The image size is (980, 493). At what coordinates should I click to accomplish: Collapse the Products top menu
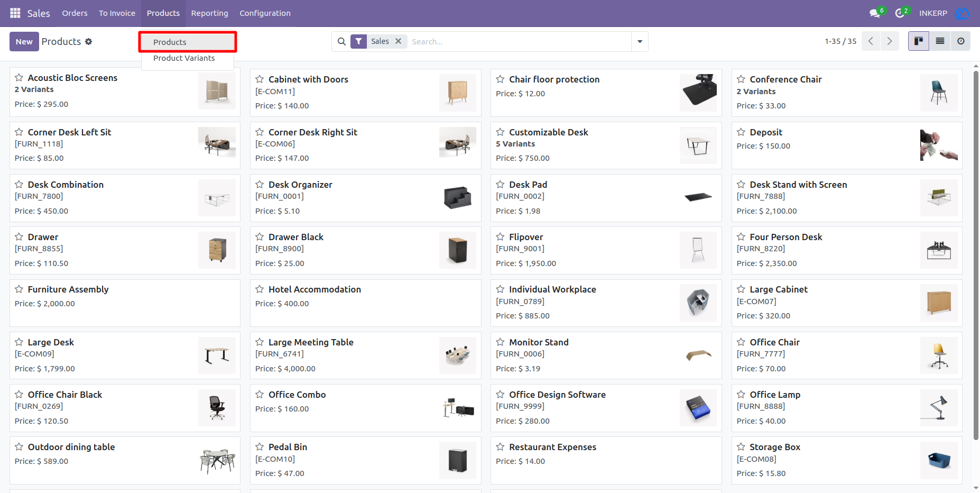(x=163, y=13)
